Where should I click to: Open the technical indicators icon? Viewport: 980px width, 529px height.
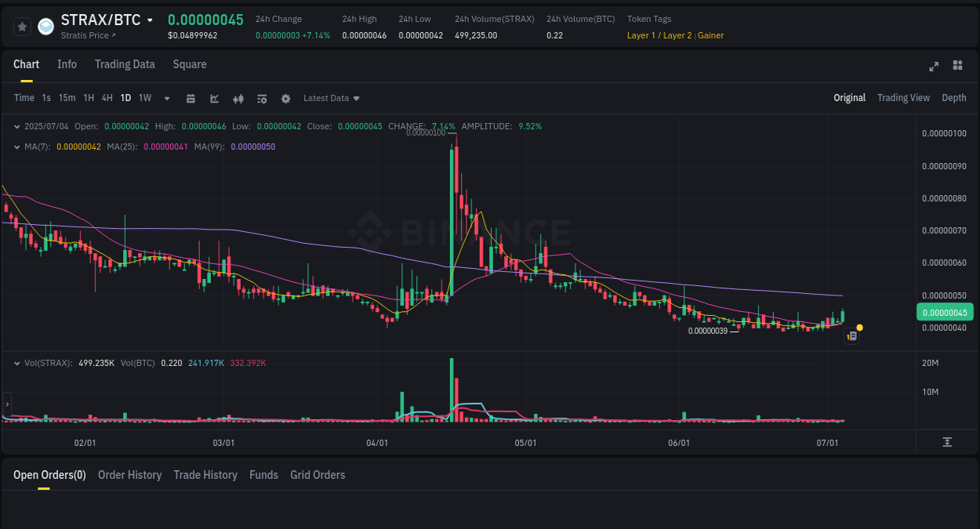[214, 98]
